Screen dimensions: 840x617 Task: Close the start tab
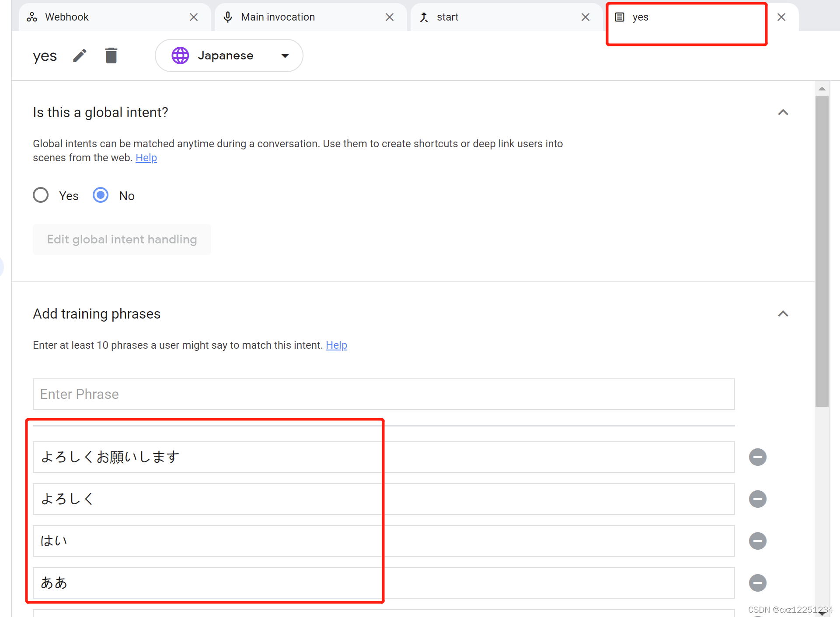(x=586, y=17)
